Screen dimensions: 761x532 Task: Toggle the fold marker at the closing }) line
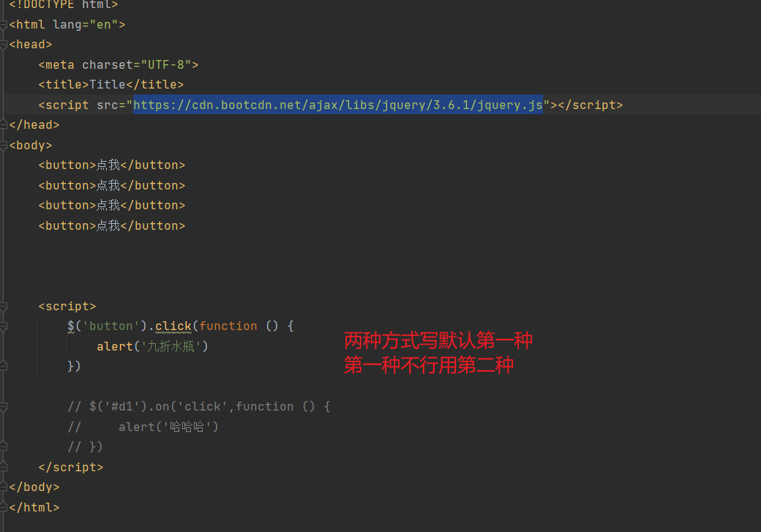click(x=4, y=367)
